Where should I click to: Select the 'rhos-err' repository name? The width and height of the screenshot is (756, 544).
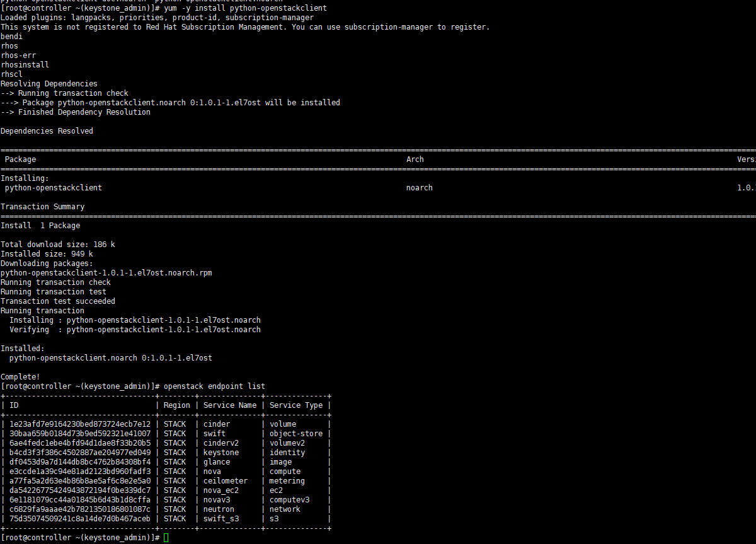[18, 55]
